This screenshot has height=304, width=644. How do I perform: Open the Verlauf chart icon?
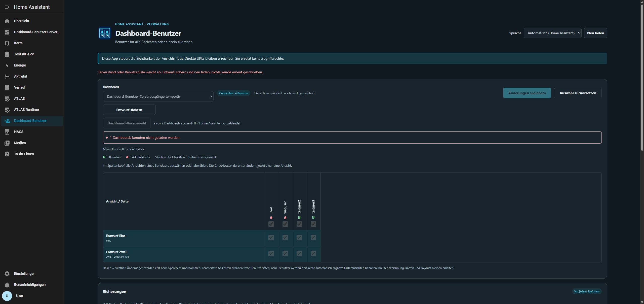point(7,87)
